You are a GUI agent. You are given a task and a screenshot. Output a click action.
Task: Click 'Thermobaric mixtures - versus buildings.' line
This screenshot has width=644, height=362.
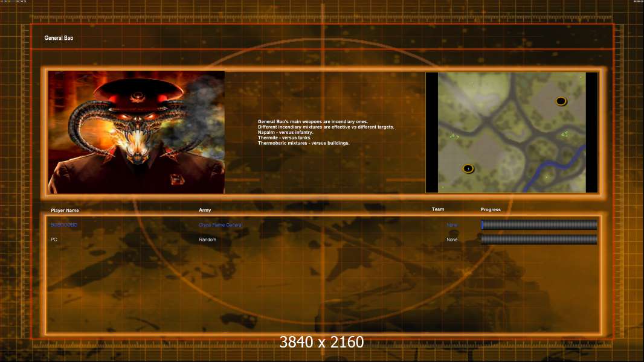click(303, 143)
